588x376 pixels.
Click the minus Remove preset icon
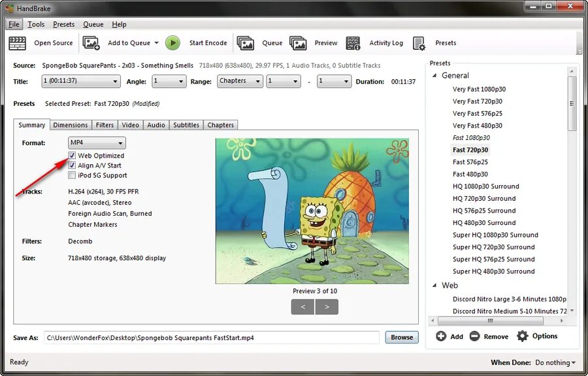[474, 336]
